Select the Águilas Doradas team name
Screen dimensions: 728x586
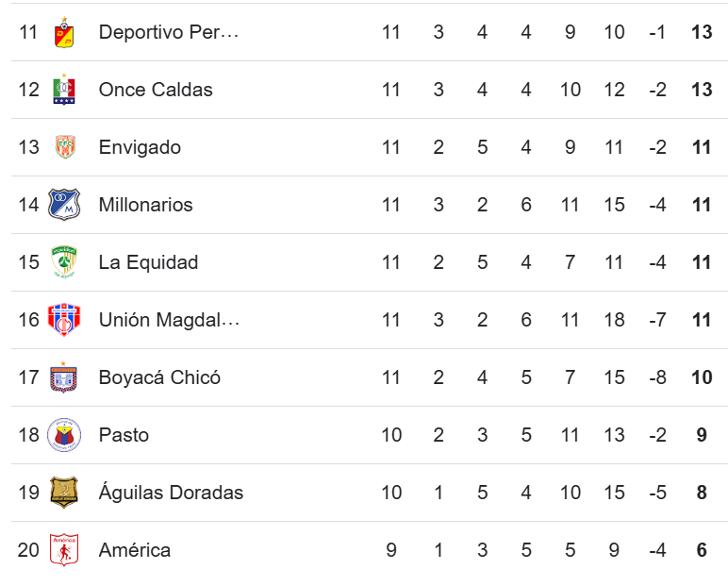pyautogui.click(x=171, y=493)
